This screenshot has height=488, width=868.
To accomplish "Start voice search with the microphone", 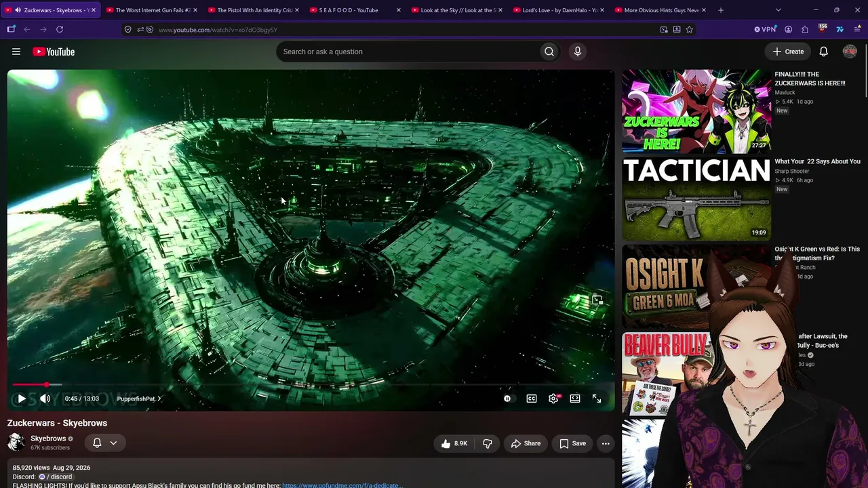I will (x=578, y=52).
